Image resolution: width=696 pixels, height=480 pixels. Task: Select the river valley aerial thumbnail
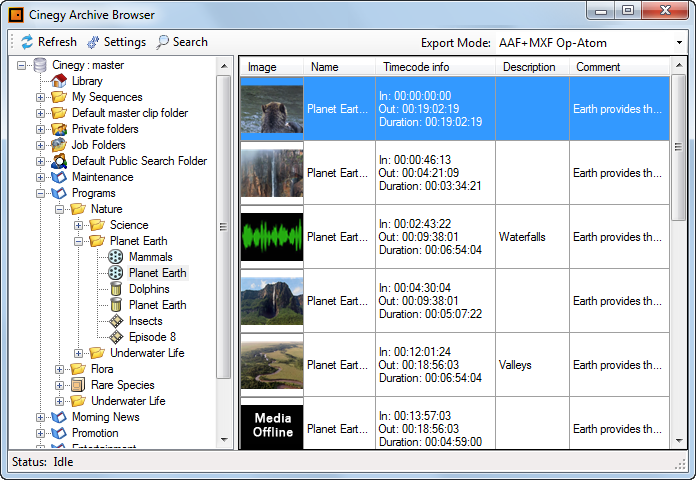click(272, 365)
